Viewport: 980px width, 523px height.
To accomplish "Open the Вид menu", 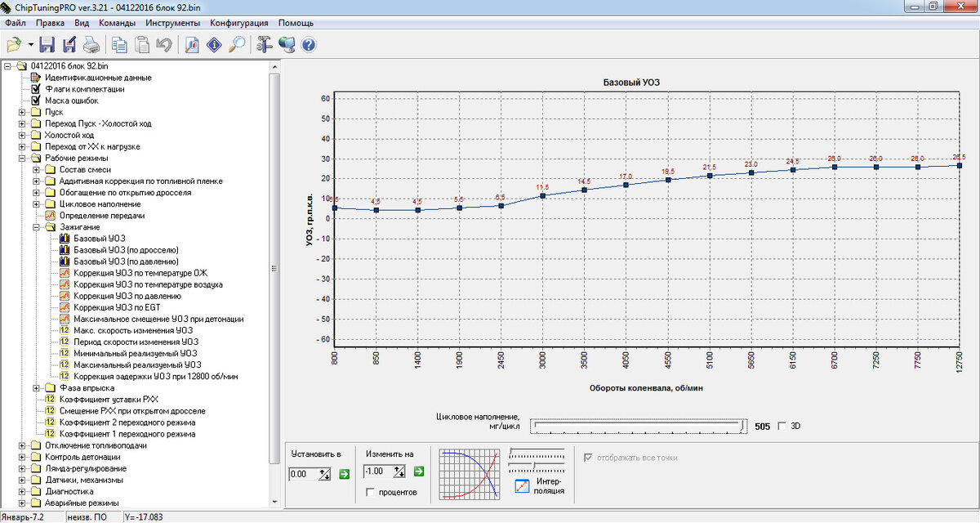I will [x=82, y=23].
